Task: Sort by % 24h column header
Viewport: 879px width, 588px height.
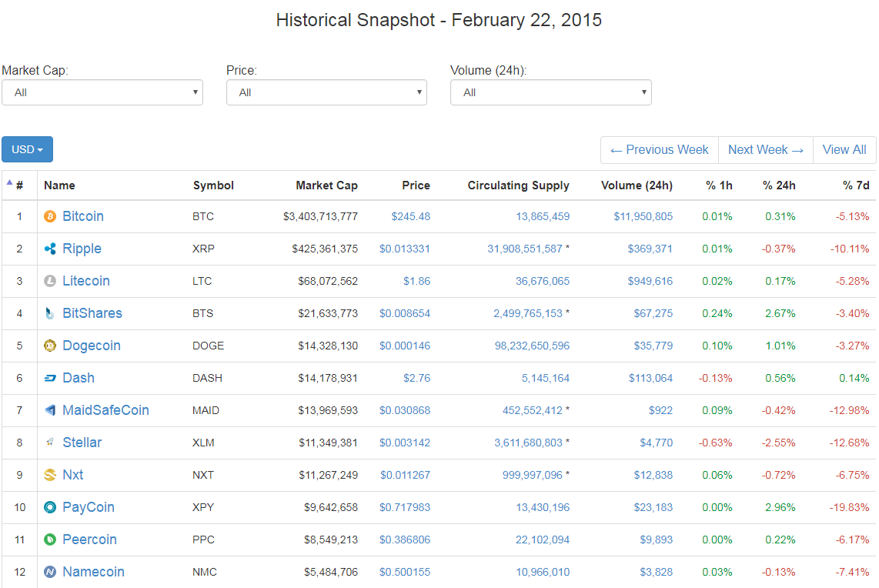Action: point(779,185)
